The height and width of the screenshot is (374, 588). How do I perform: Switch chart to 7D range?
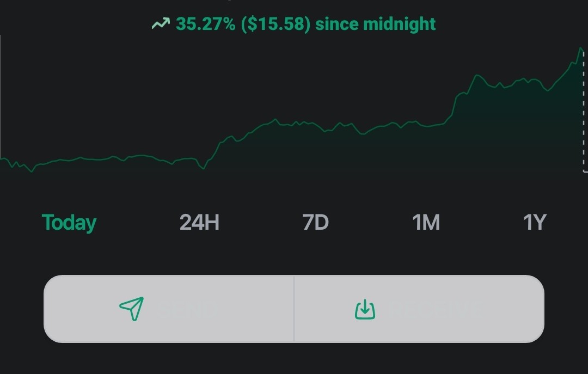click(x=315, y=222)
